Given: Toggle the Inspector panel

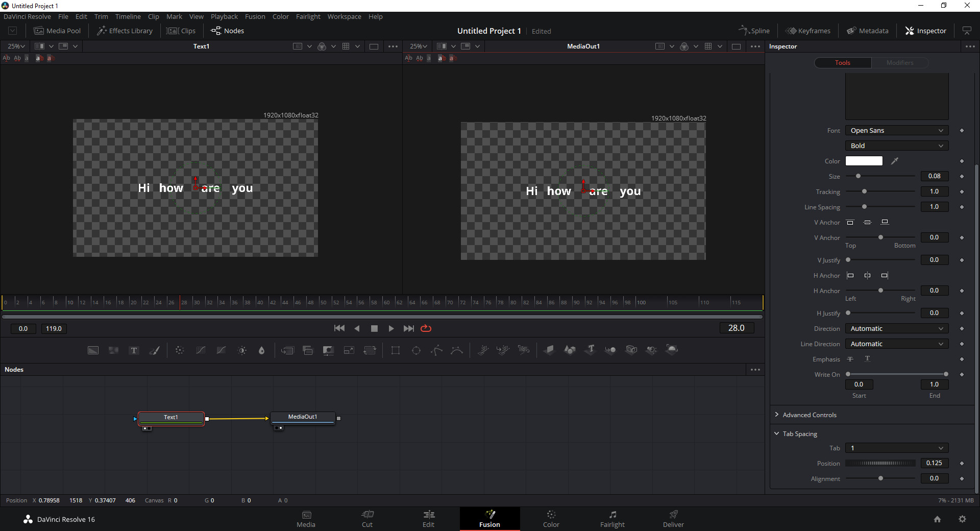Looking at the screenshot, I should pyautogui.click(x=926, y=31).
